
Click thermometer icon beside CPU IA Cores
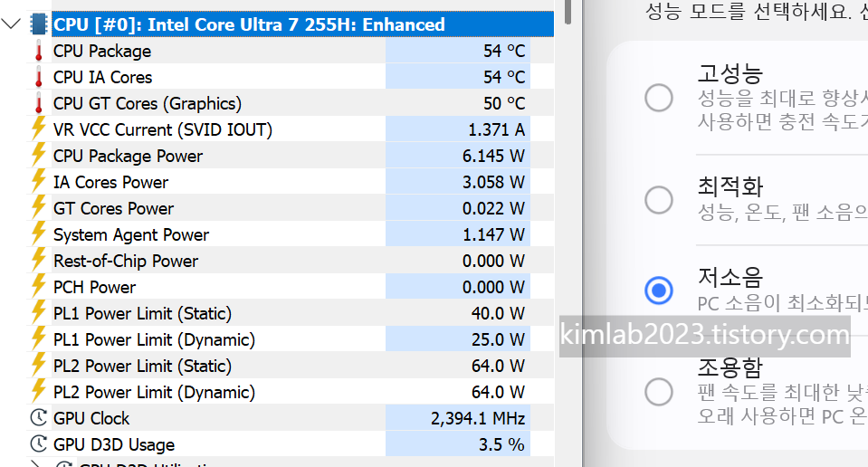[39, 77]
